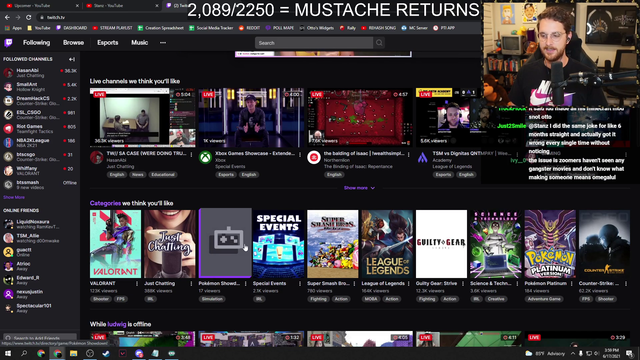Click the ludwig link in offline heading

tap(117, 324)
